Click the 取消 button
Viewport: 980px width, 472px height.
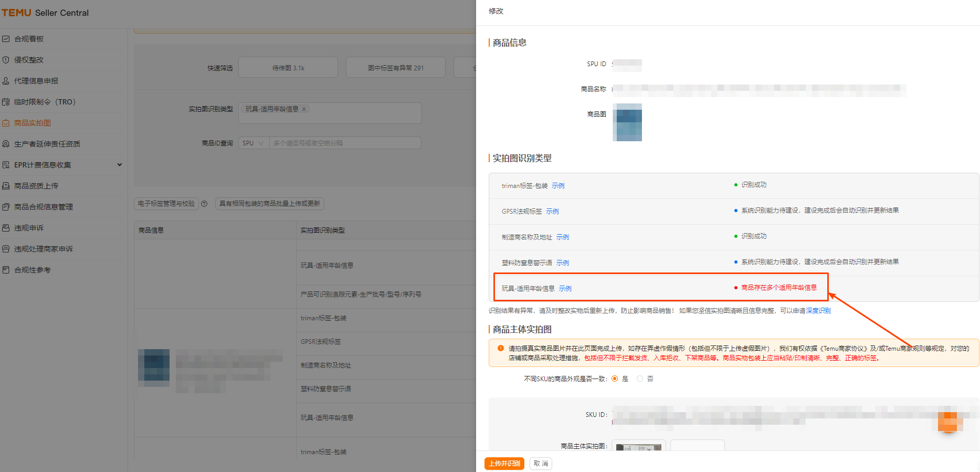click(x=541, y=464)
